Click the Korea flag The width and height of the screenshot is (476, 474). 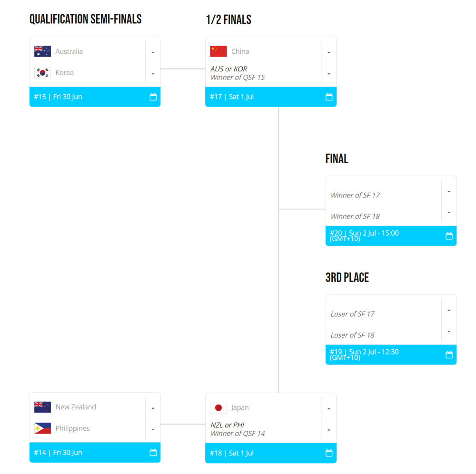[42, 72]
